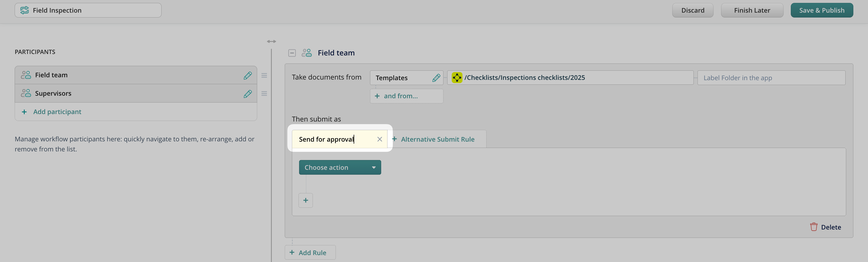
Task: Click Add participant link
Action: (57, 112)
